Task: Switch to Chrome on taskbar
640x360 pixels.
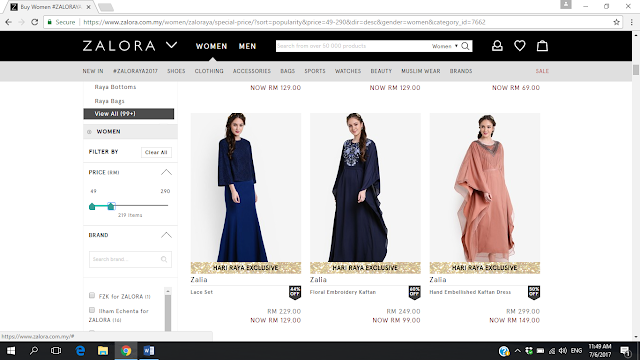Action: [x=126, y=351]
